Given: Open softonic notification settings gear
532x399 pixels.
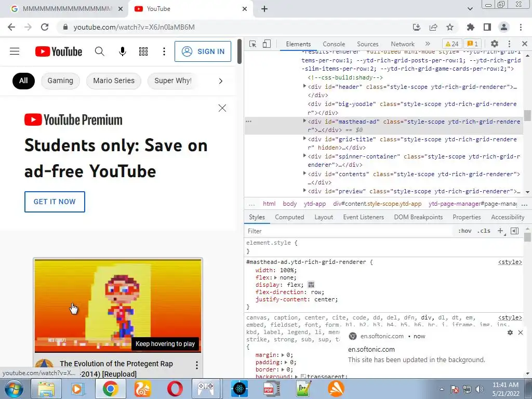Looking at the screenshot, I should coord(510,332).
